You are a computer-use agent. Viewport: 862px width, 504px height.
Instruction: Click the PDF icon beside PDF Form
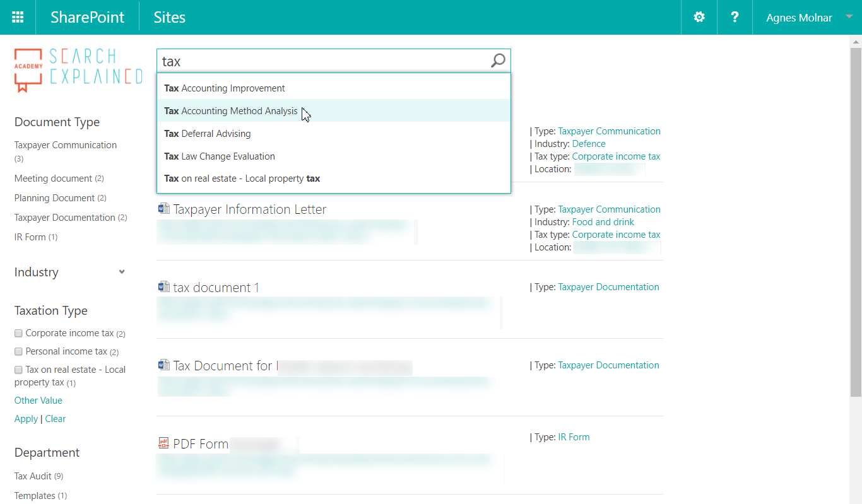tap(163, 443)
